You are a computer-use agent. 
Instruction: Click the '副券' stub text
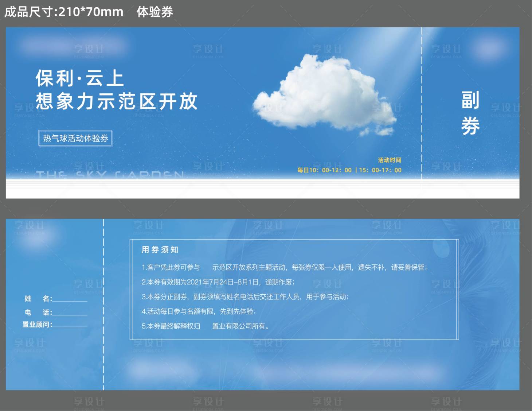tap(470, 113)
